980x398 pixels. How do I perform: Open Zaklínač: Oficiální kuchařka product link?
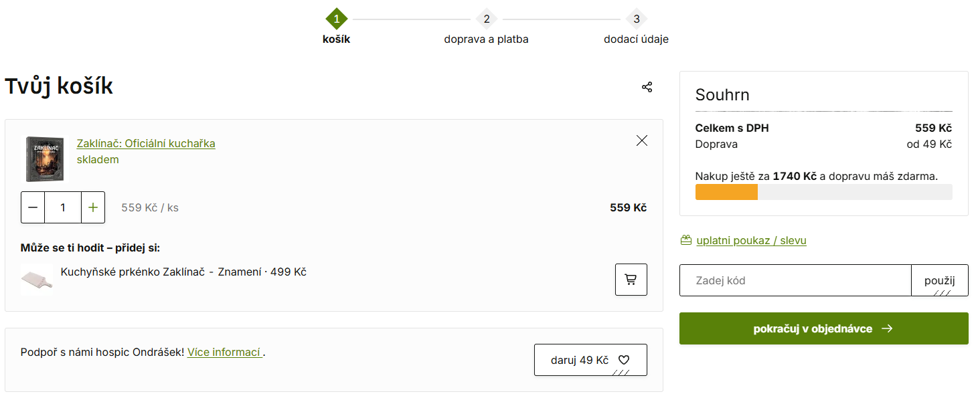coord(146,144)
